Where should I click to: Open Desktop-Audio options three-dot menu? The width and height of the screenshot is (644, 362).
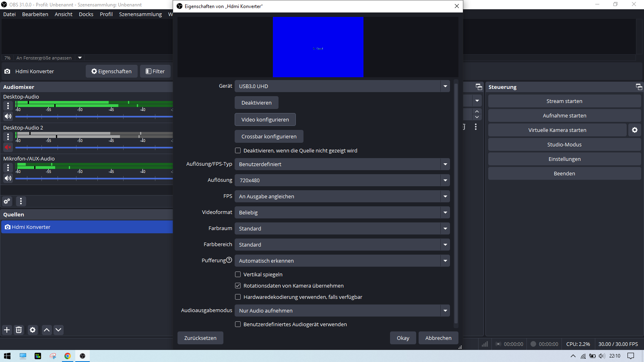(8, 106)
